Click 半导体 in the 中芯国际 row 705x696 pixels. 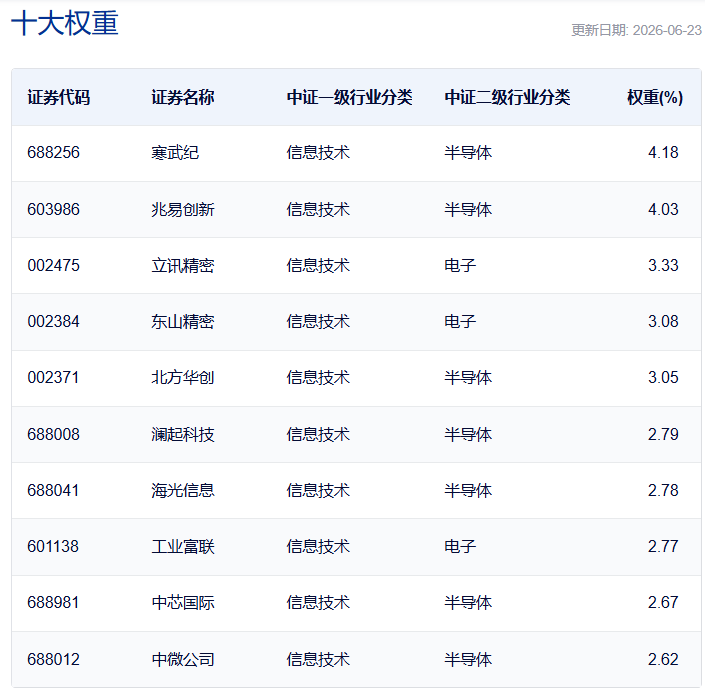(x=468, y=602)
